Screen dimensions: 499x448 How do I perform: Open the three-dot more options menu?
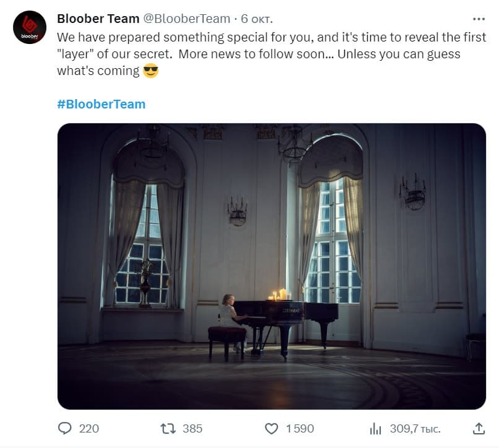pos(479,19)
